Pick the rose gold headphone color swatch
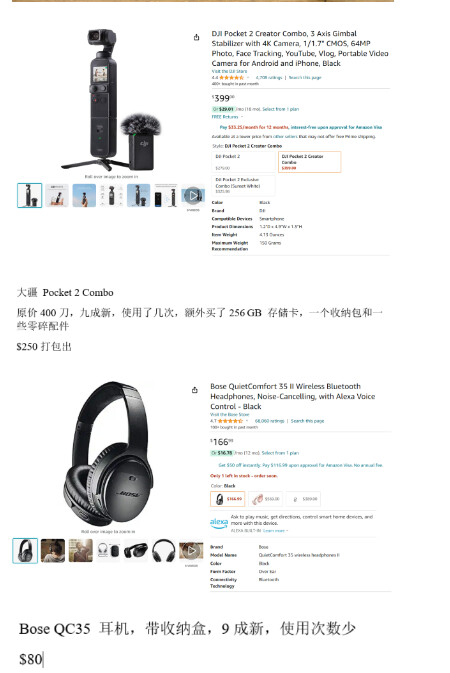450x673 pixels. pyautogui.click(x=265, y=499)
